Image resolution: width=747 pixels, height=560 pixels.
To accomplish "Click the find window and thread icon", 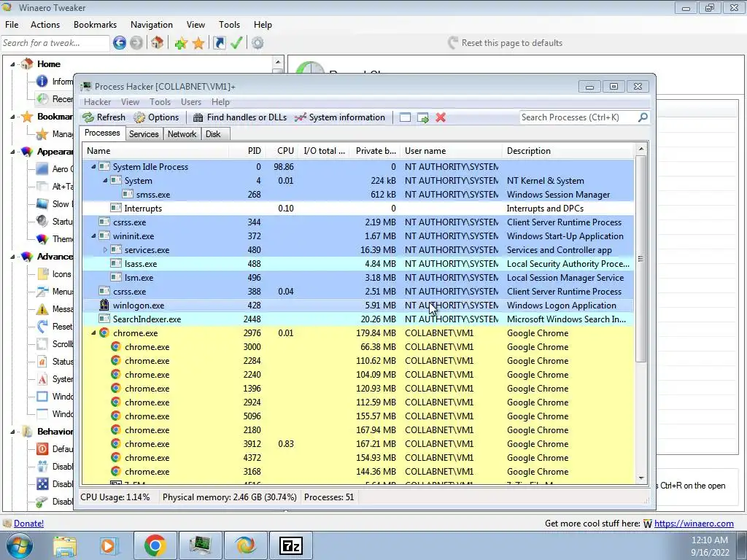I will click(422, 117).
